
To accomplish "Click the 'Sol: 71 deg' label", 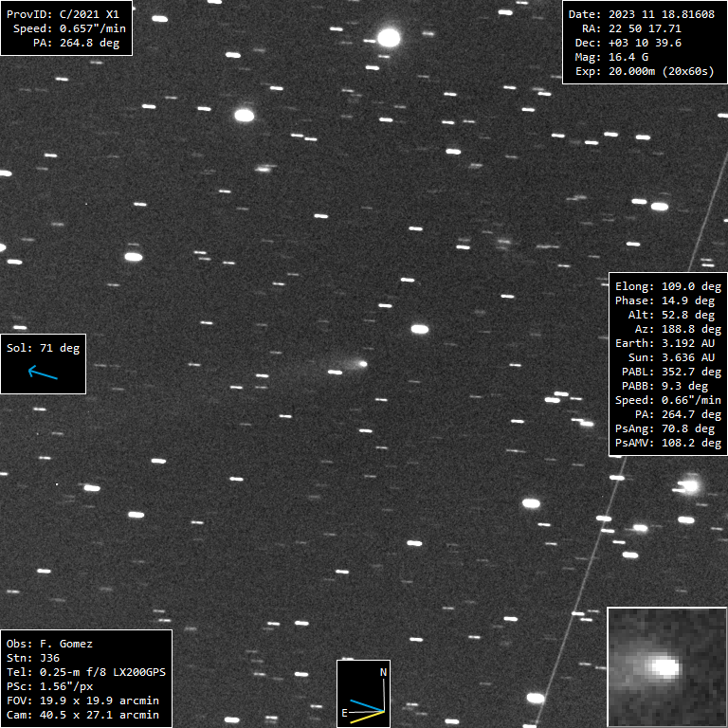I will [44, 348].
